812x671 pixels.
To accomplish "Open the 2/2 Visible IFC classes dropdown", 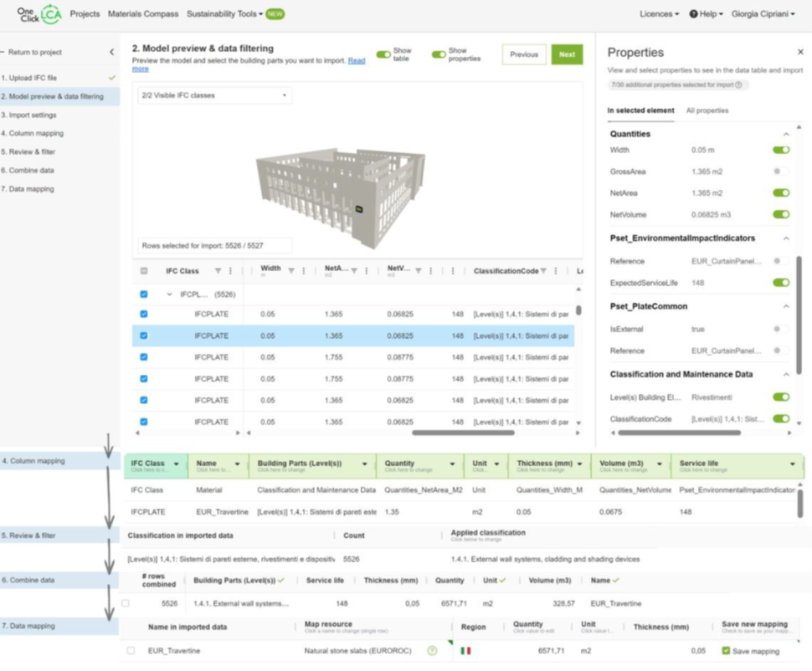I will [x=214, y=95].
